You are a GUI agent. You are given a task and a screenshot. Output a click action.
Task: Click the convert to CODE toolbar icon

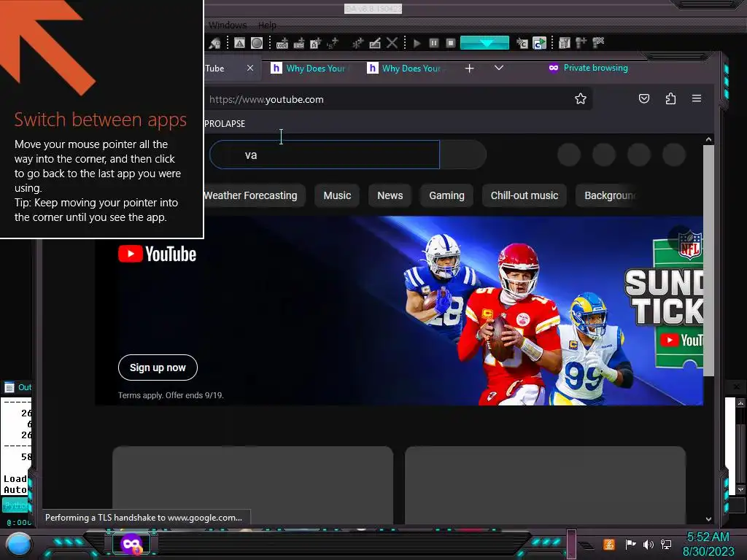click(282, 43)
